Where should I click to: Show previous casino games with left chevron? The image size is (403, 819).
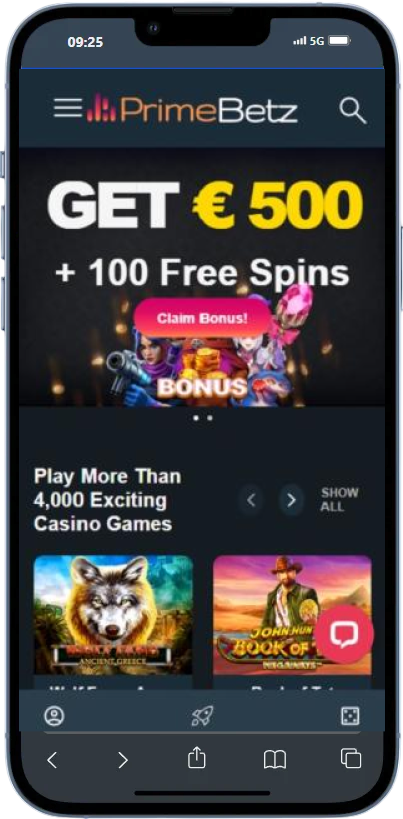coord(251,500)
